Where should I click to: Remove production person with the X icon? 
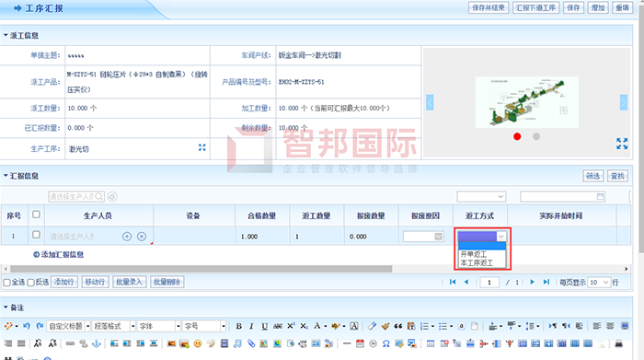142,237
